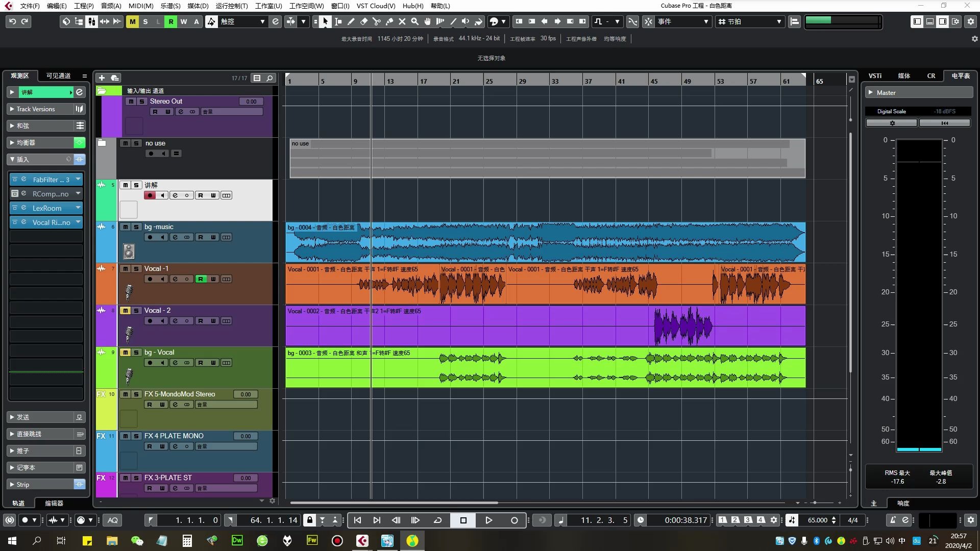980x551 pixels.
Task: Toggle Snap on/off button
Action: point(648,21)
